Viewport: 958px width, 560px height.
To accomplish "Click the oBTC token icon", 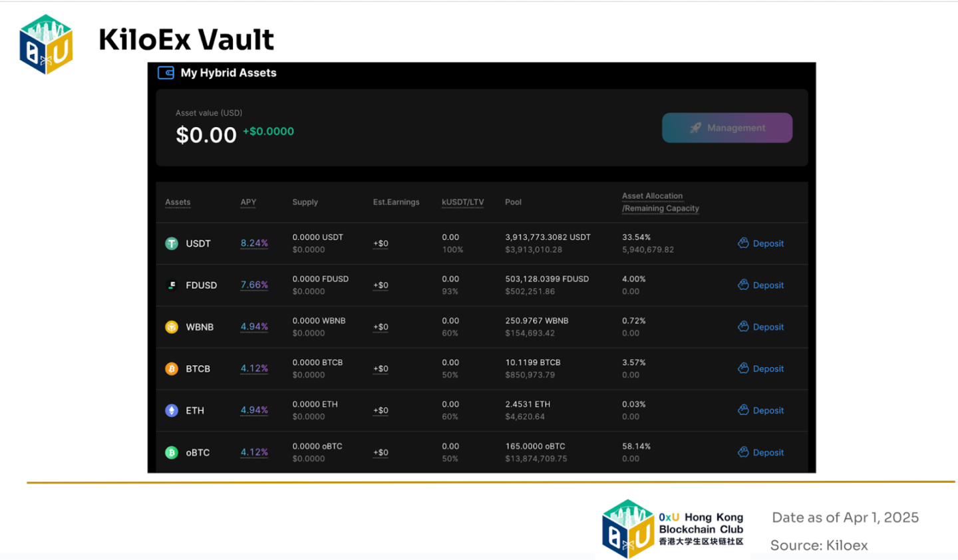I will click(x=172, y=452).
